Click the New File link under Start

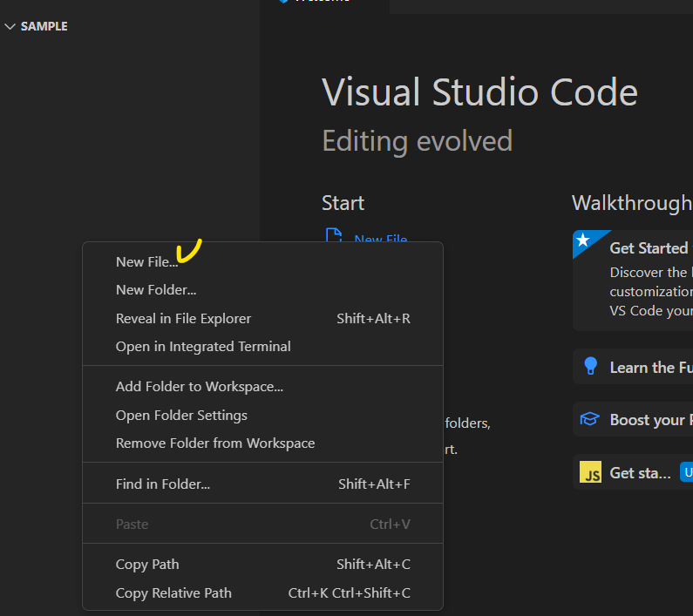381,238
